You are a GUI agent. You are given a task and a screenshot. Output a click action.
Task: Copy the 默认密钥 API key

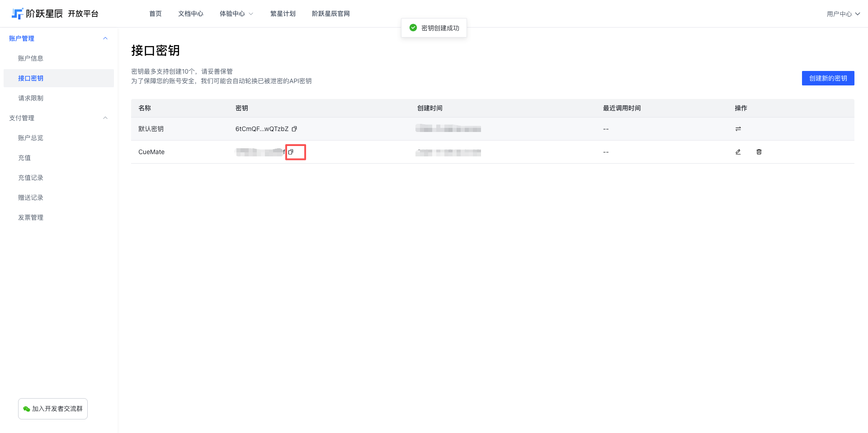tap(294, 129)
